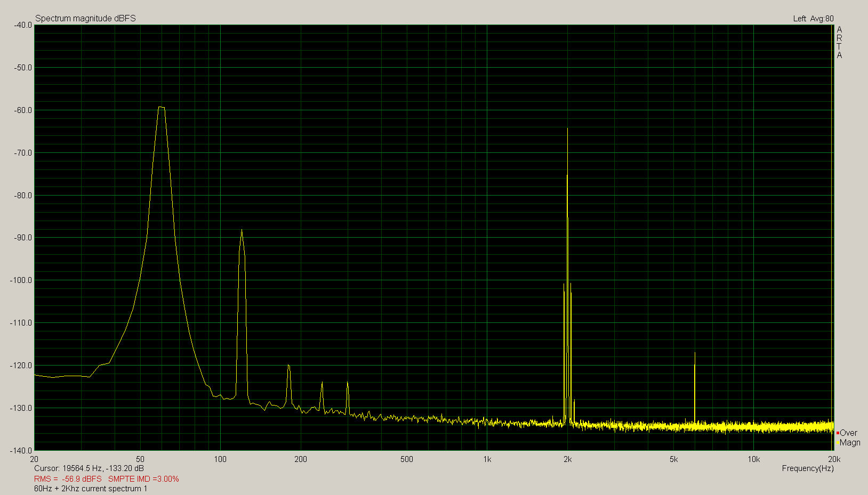Click the 'Spectrum magnitude dBFS' title text
868x495 pixels.
click(85, 18)
